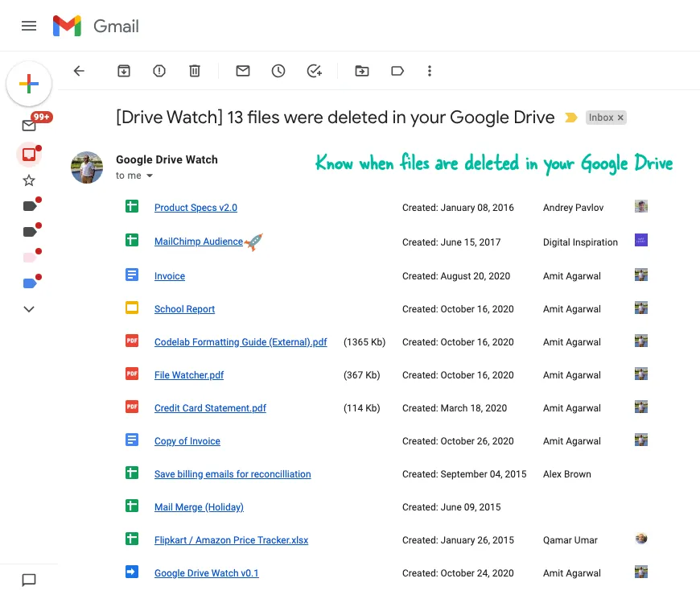Expand more labels with the sidebar chevron

click(29, 309)
